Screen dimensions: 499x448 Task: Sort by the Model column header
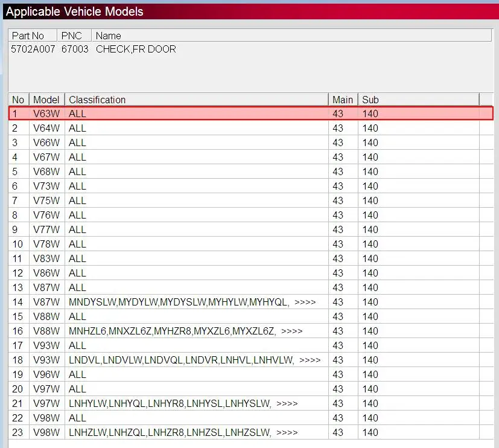(x=47, y=100)
